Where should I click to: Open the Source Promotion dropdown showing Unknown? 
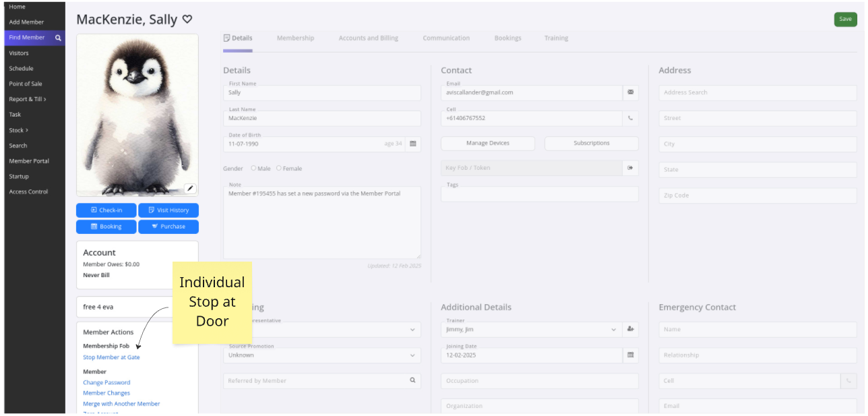[x=322, y=355]
